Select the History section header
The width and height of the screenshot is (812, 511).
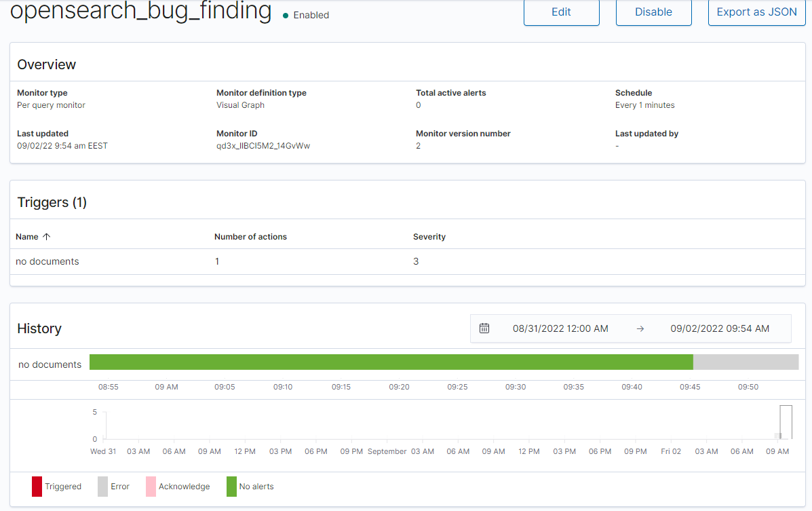(39, 328)
